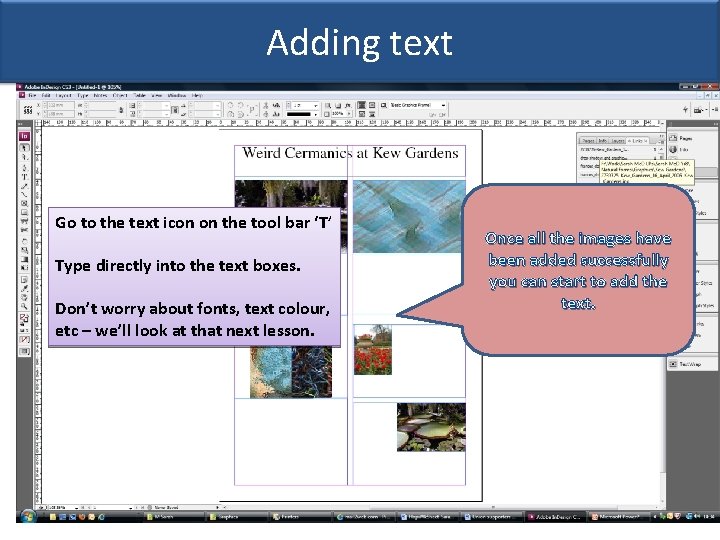
Task: Select the lily pads pond image
Action: [x=431, y=427]
